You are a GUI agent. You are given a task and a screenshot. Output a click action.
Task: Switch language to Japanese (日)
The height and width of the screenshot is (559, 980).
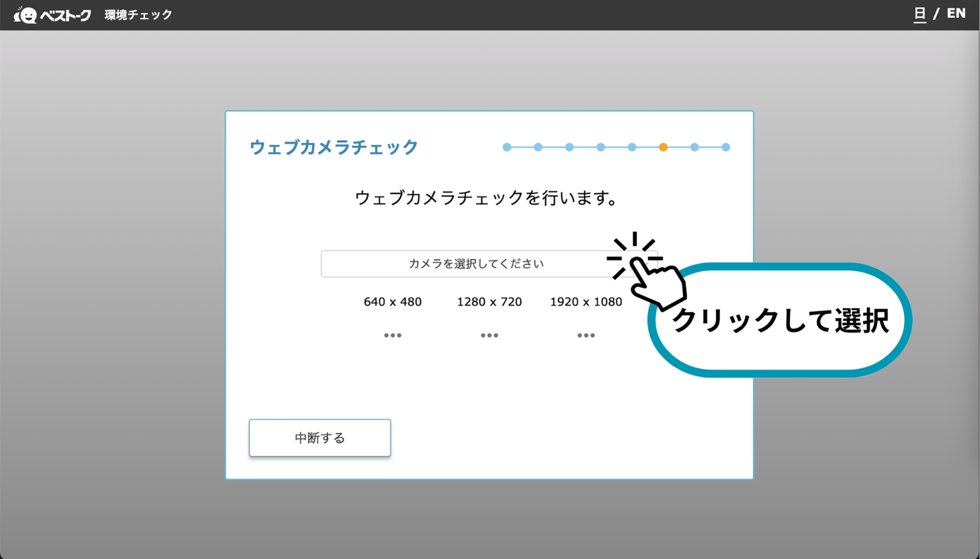click(x=919, y=14)
